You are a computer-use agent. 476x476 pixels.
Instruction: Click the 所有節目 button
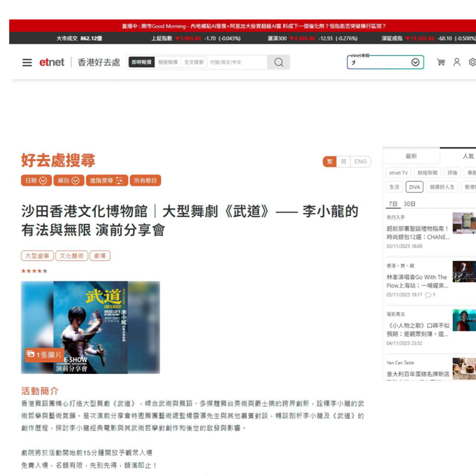(x=145, y=181)
